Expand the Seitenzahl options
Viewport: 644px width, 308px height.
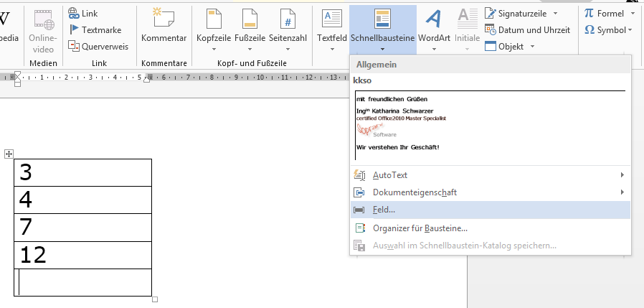(x=287, y=28)
